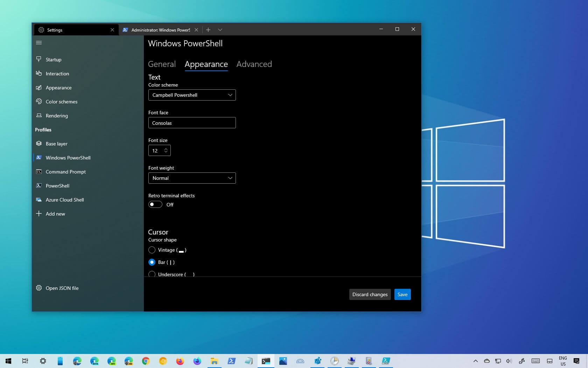The height and width of the screenshot is (368, 588).
Task: Open blue PowerShell icon on taskbar
Action: click(231, 361)
